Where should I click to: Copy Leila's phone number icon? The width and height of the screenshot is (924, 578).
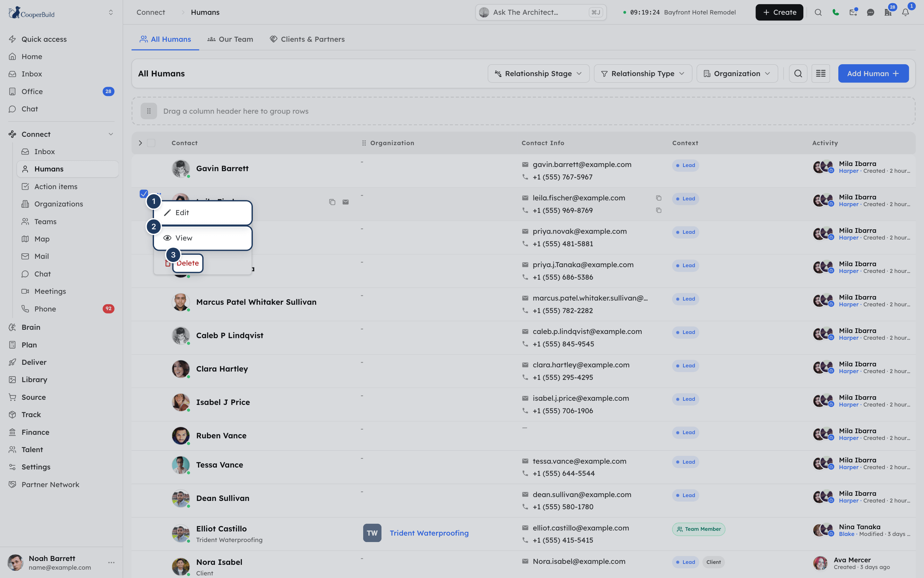pos(659,210)
